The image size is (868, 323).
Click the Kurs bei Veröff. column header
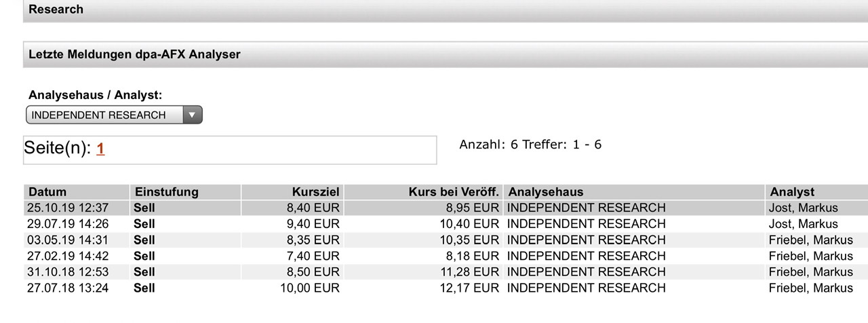pos(454,192)
